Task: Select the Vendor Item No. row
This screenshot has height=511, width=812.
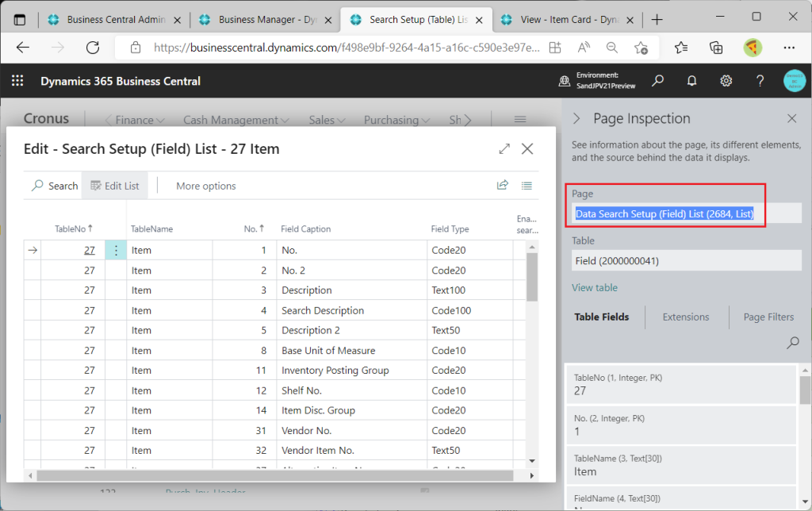Action: coord(274,451)
